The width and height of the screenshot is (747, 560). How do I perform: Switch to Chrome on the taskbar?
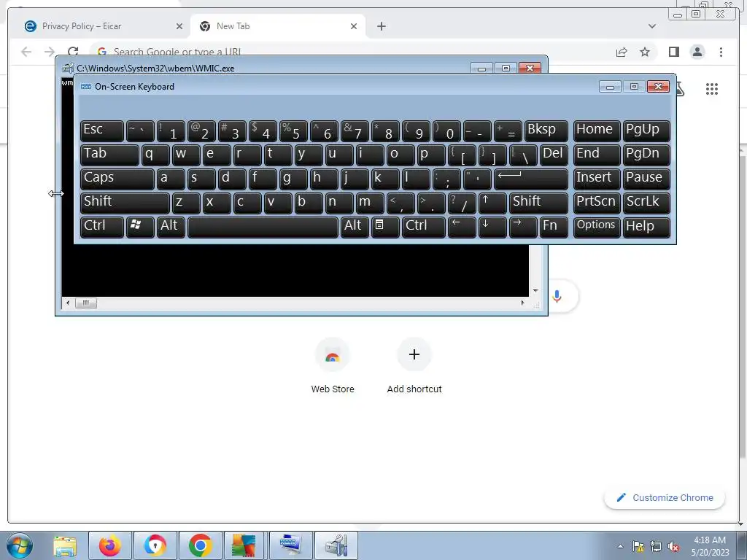click(200, 545)
